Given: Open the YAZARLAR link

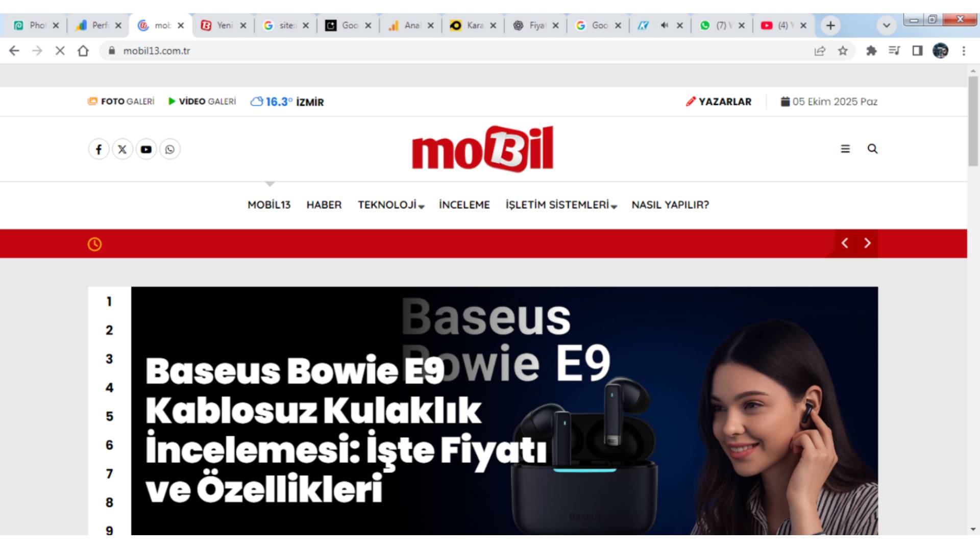Looking at the screenshot, I should pyautogui.click(x=719, y=102).
